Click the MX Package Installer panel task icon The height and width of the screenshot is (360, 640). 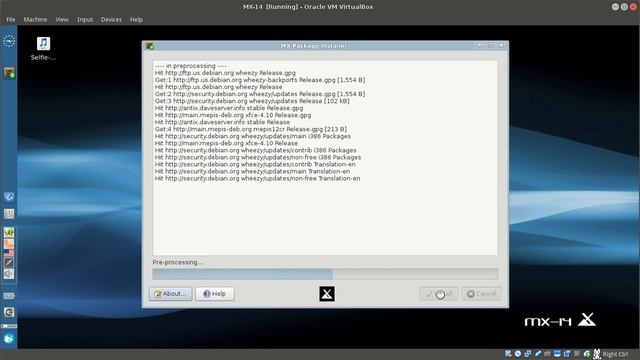pyautogui.click(x=9, y=73)
